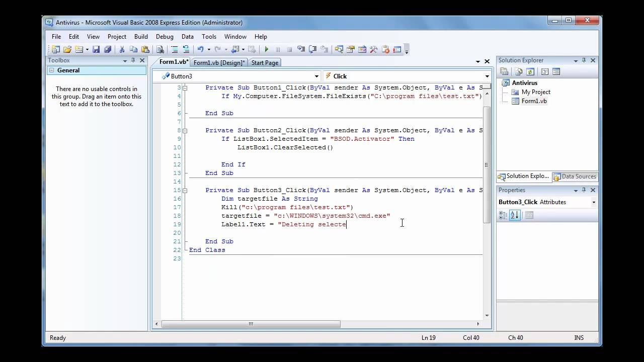Click the Find in Files toolbar icon
Viewport: 644px width, 362px height.
pos(160,49)
